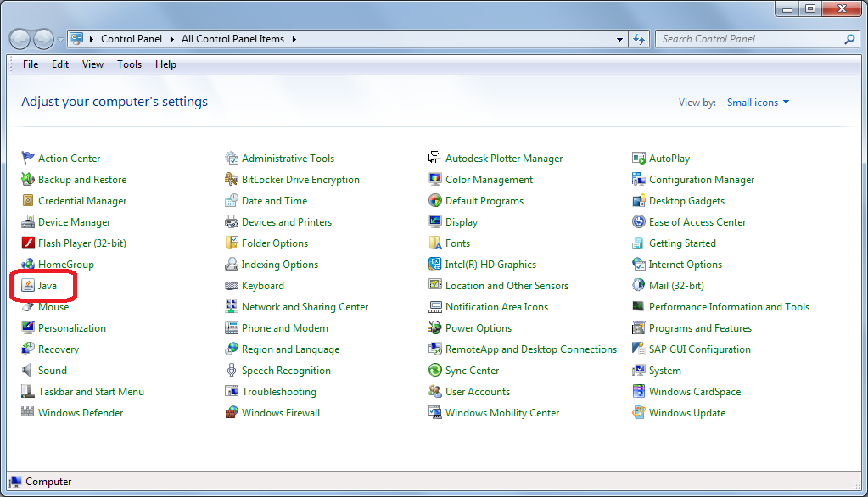This screenshot has width=868, height=497.
Task: Expand the arrow after All Control Panel Items
Action: (x=294, y=39)
